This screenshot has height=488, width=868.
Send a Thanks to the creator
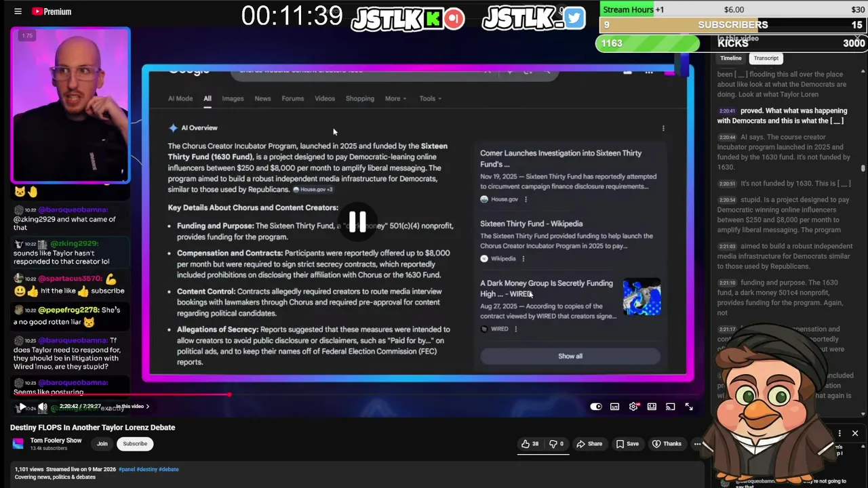click(x=667, y=444)
